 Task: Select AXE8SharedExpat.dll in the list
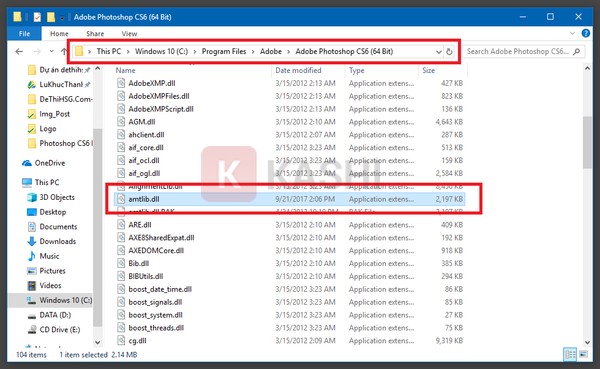coord(161,238)
